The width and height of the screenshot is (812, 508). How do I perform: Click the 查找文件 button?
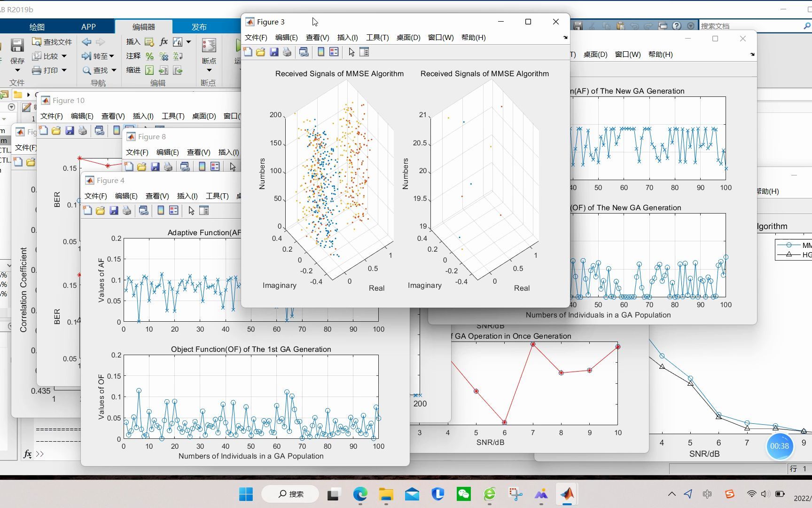[52, 42]
